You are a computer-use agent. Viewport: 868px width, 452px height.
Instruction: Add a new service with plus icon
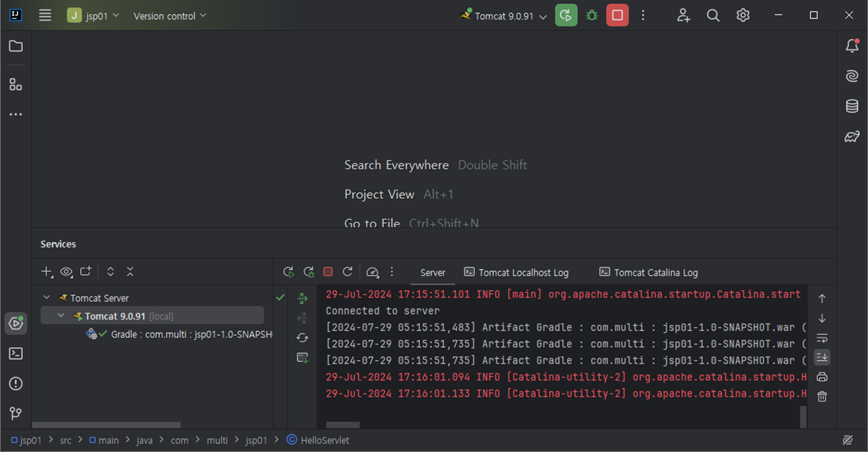pos(46,271)
